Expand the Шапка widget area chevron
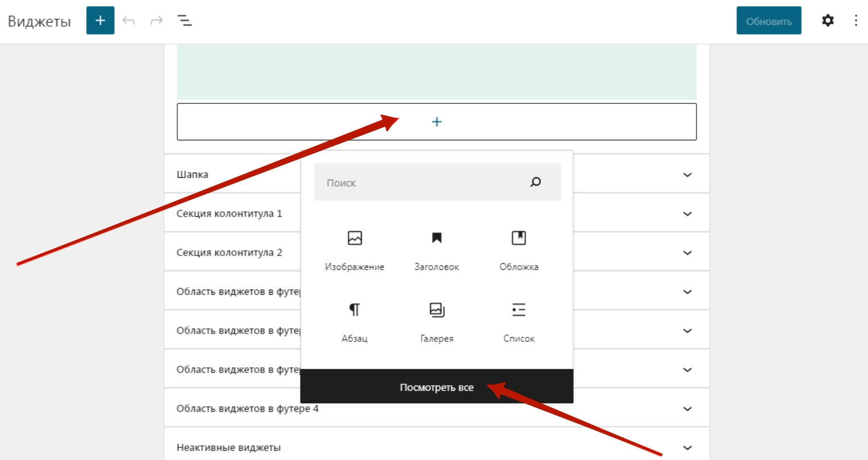868x460 pixels. pos(687,175)
